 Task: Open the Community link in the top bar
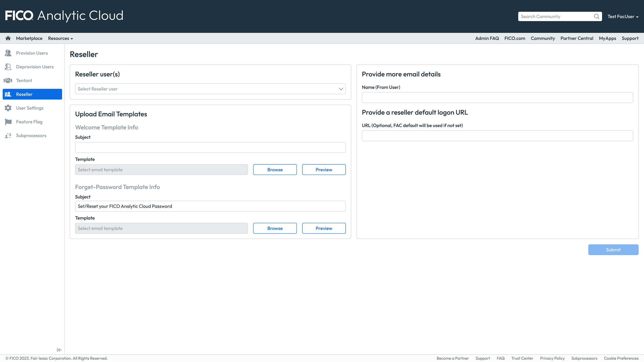point(543,38)
